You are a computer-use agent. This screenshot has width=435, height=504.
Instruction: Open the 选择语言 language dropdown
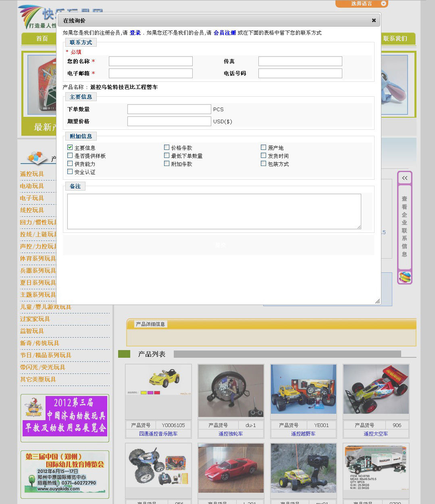coord(362,4)
